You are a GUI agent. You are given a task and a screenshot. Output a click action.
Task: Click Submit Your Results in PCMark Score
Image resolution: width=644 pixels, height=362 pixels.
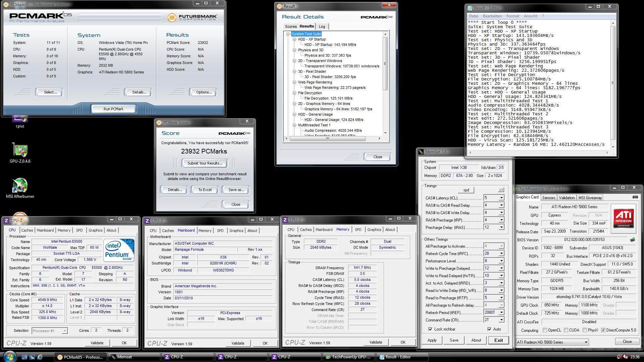205,163
